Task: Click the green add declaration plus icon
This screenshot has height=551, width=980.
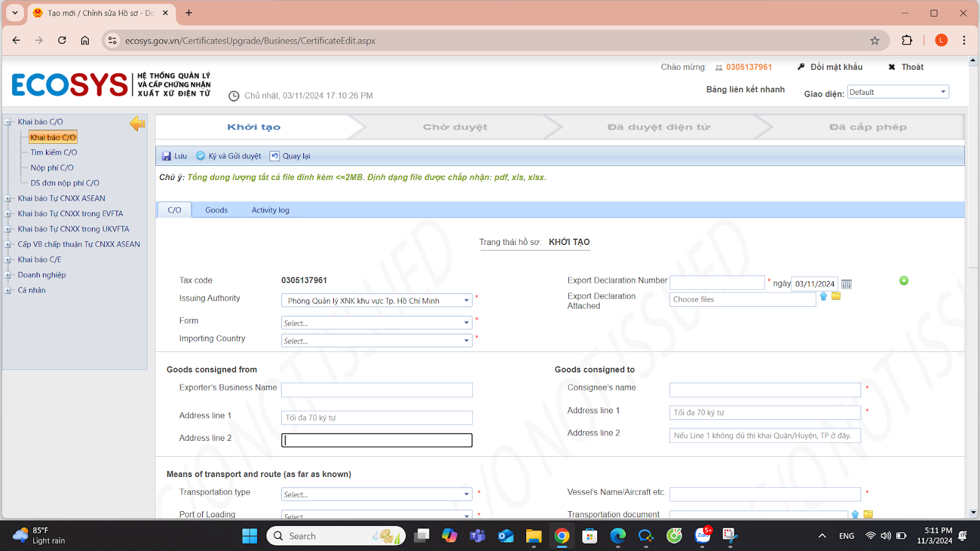Action: click(903, 280)
